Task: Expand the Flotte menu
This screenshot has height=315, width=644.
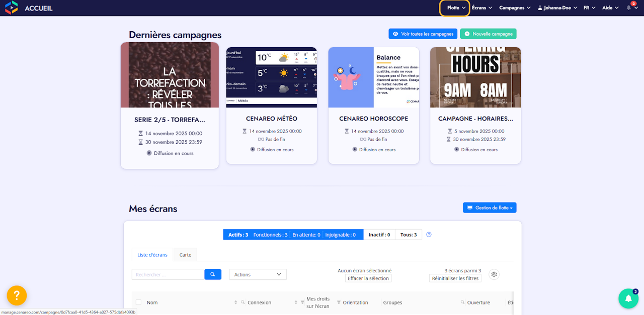Action: point(456,8)
